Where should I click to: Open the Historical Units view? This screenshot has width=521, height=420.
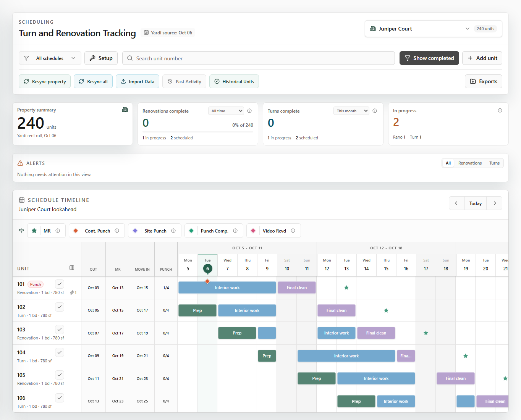click(x=234, y=81)
